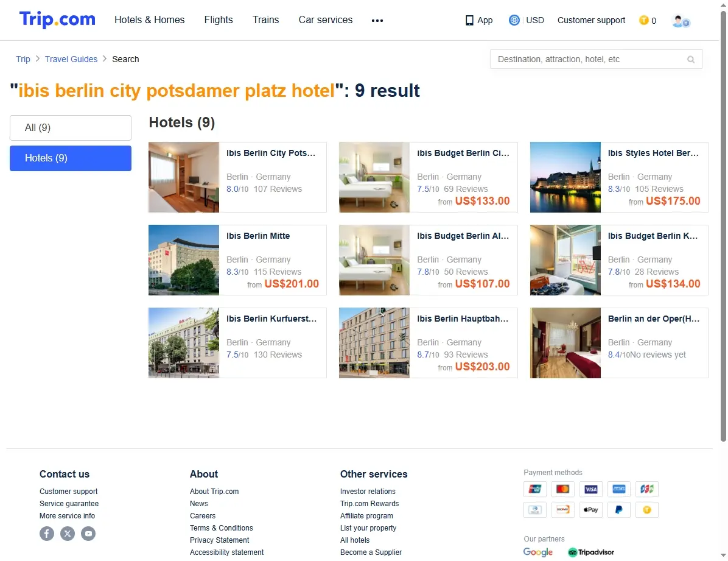The height and width of the screenshot is (561, 728).
Task: Open Ibis Berlin Hauptbah... building photo
Action: click(374, 343)
